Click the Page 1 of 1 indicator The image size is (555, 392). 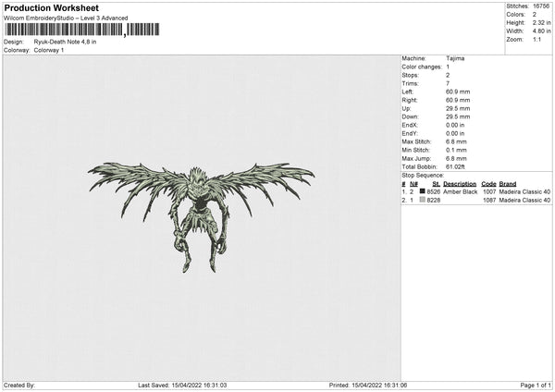coord(536,386)
